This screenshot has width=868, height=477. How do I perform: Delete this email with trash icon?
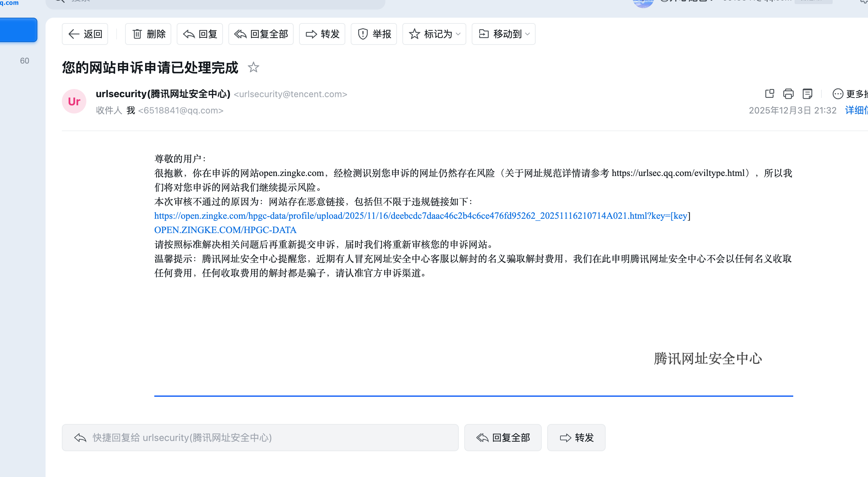[x=148, y=34]
